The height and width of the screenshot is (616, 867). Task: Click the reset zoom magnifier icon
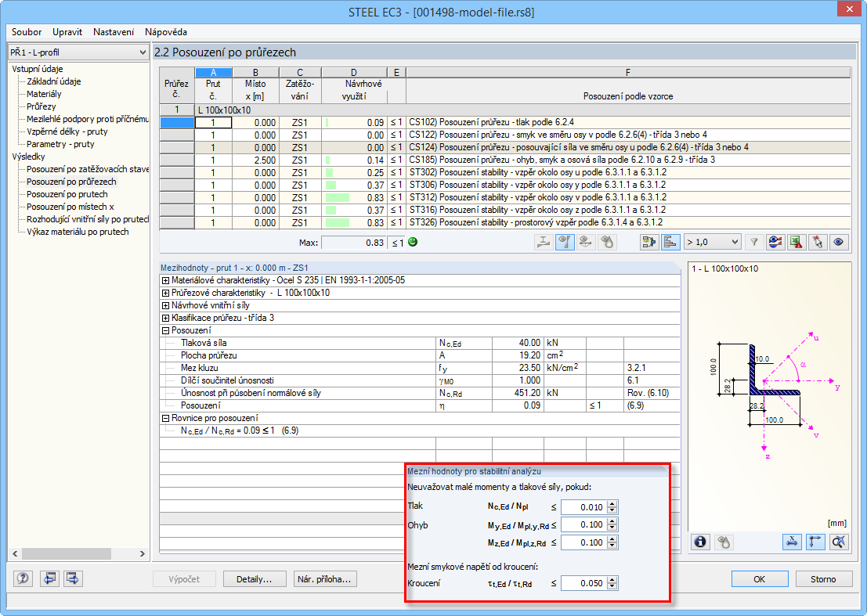[x=838, y=542]
